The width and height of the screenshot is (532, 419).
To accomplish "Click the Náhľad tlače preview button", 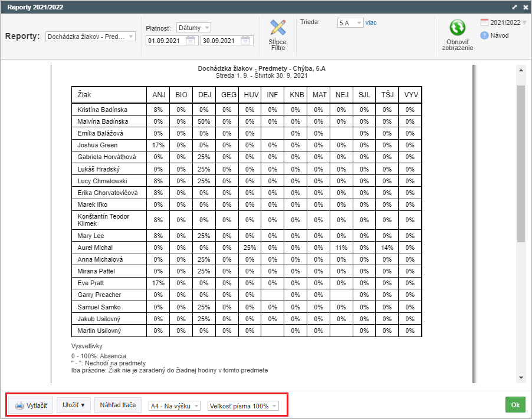I will pyautogui.click(x=118, y=405).
